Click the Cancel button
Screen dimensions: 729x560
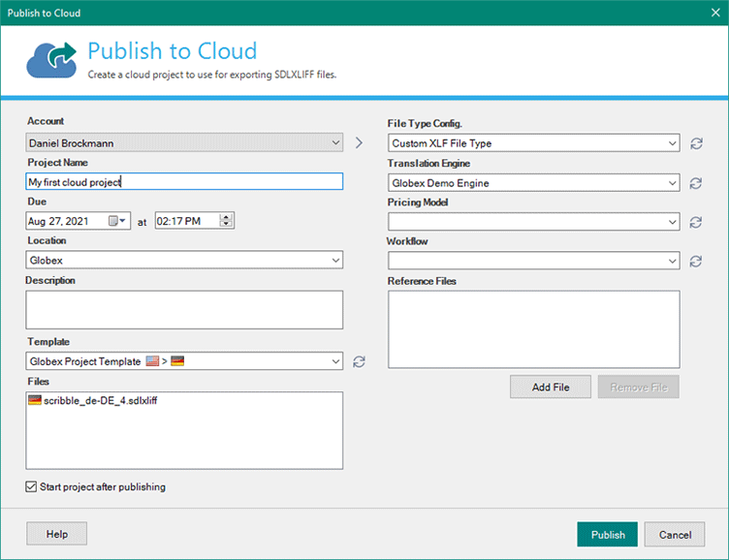[675, 535]
